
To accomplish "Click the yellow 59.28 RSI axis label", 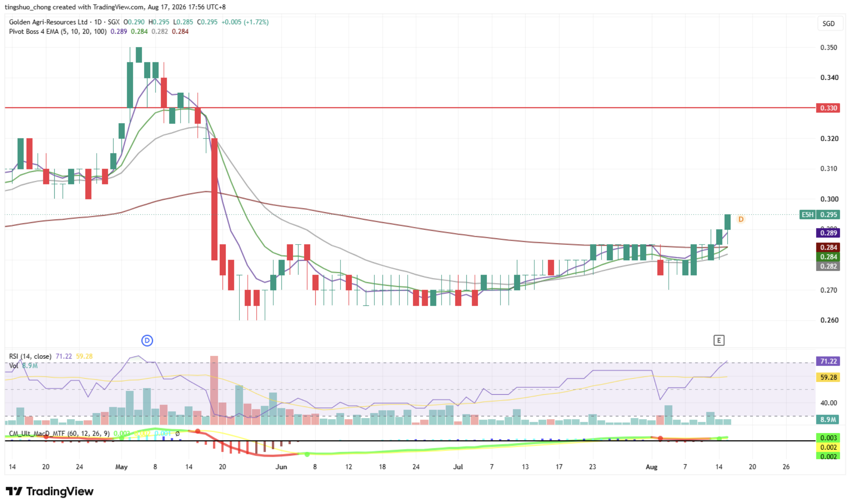I will [x=828, y=377].
